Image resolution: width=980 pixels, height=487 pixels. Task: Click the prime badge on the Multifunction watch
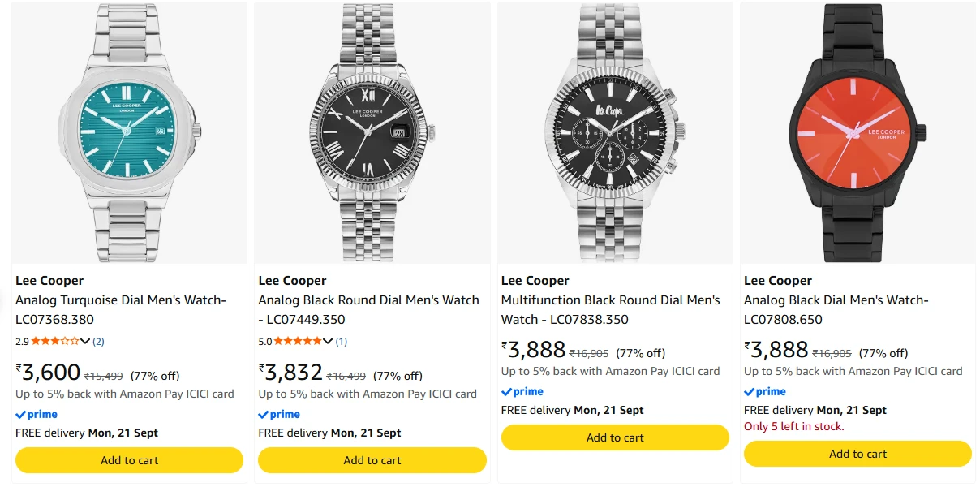[x=522, y=391]
